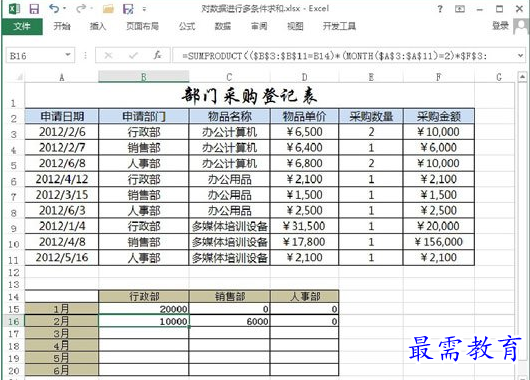This screenshot has height=380, width=530.
Task: Switch to the 插入 ribbon tab
Action: [98, 26]
